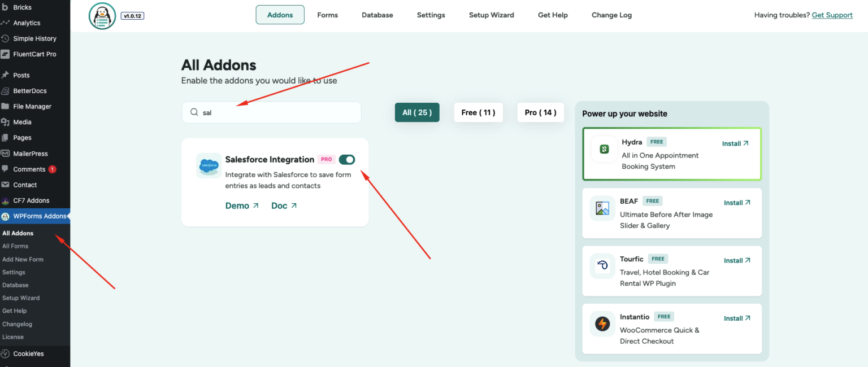Click the FREE badge next to Tourfic
This screenshot has width=868, height=367.
point(658,259)
